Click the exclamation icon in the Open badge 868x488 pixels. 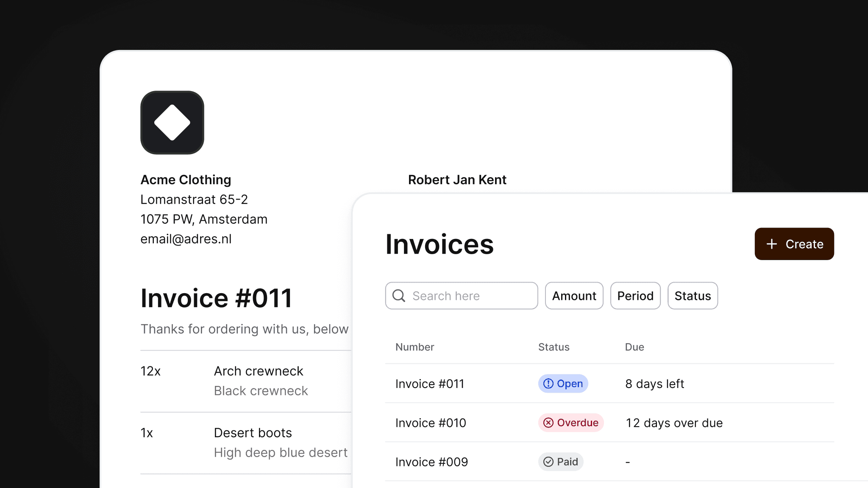pos(548,383)
